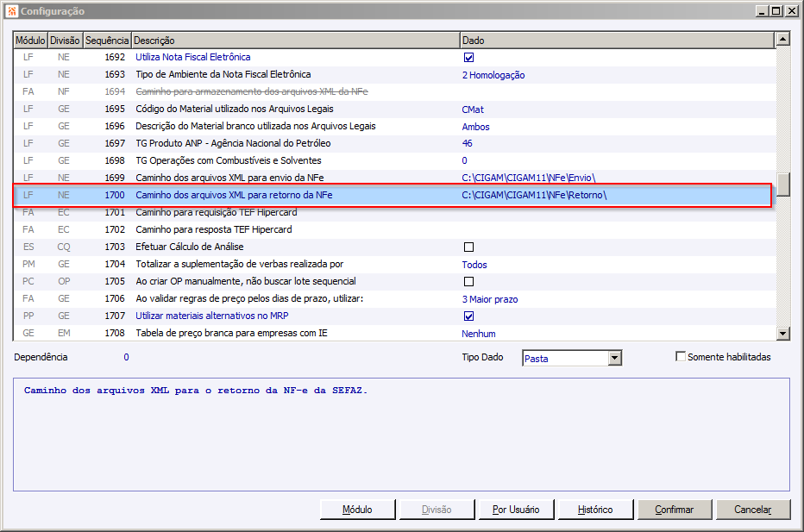Click the Configuração window title icon
This screenshot has width=804, height=532.
[x=11, y=10]
